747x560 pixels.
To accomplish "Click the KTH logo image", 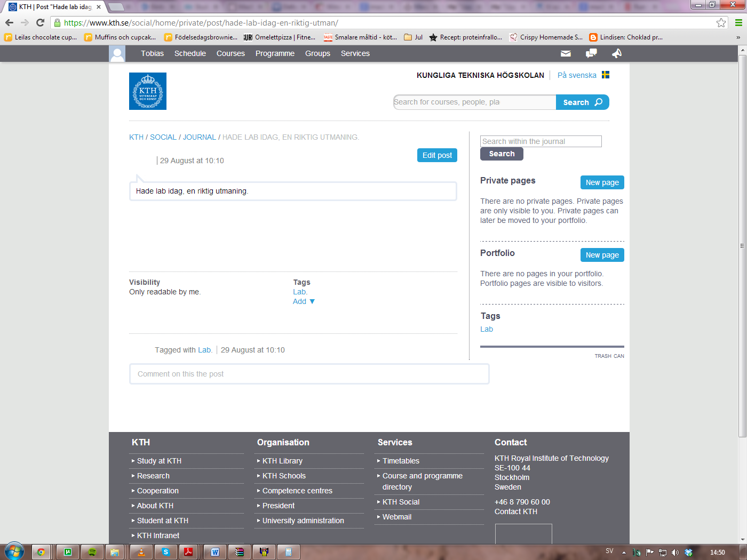I will [148, 91].
